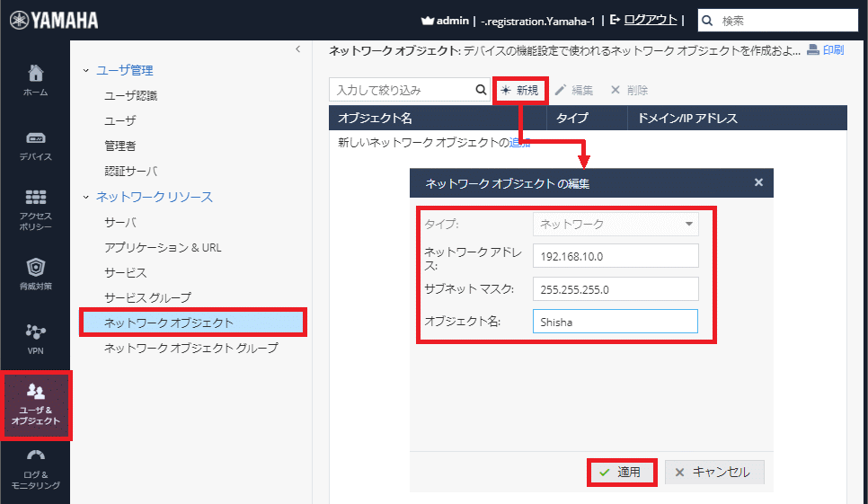This screenshot has height=504, width=868.
Task: Collapse the Network Resources tree section
Action: pyautogui.click(x=86, y=197)
